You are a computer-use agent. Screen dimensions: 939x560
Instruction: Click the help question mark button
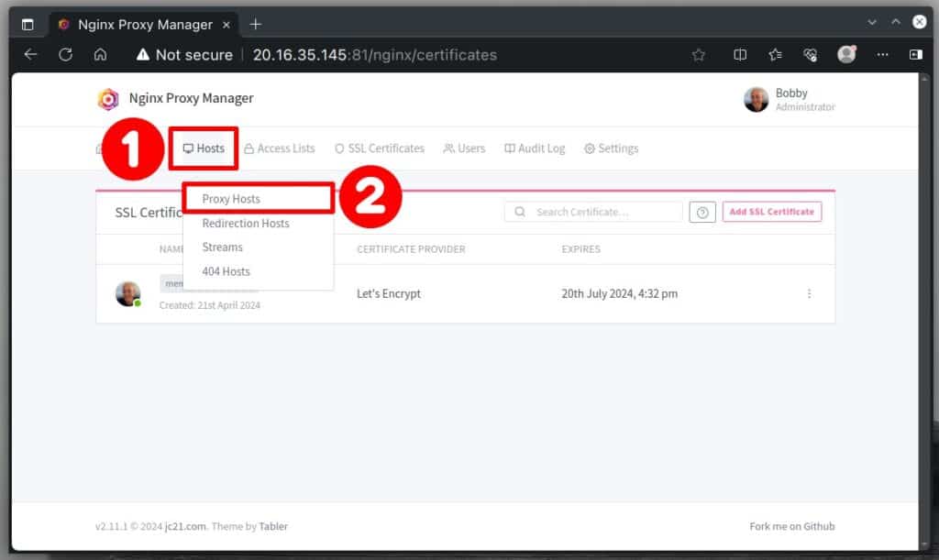pos(702,212)
